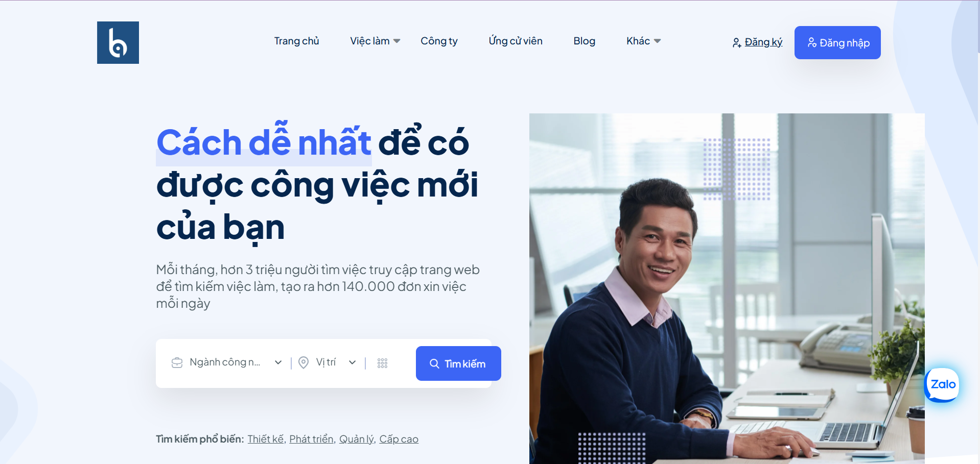Image resolution: width=980 pixels, height=464 pixels.
Task: Open the Công ty page
Action: [439, 41]
